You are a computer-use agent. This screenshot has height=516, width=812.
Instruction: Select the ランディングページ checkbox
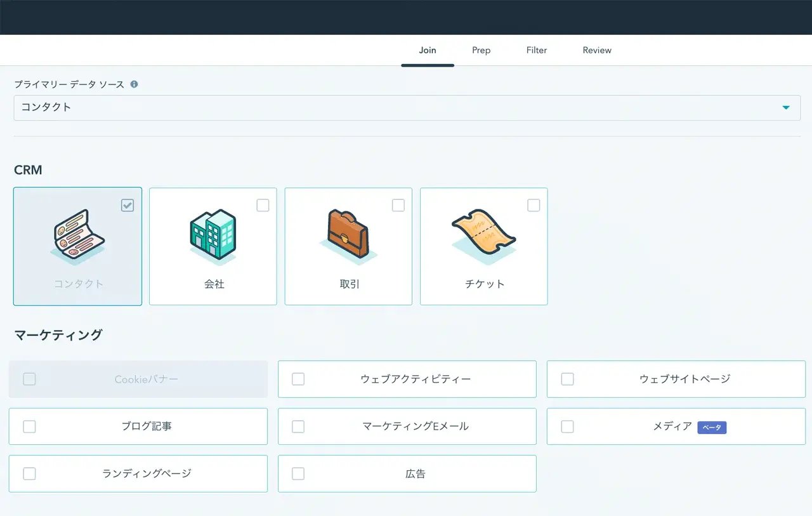(x=29, y=473)
